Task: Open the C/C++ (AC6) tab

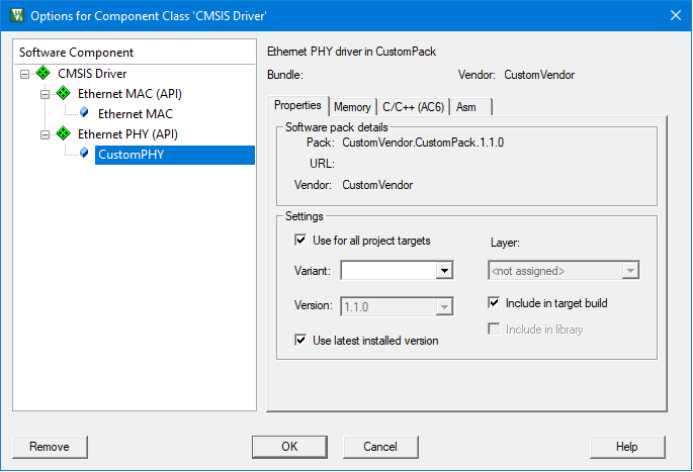Action: [413, 107]
